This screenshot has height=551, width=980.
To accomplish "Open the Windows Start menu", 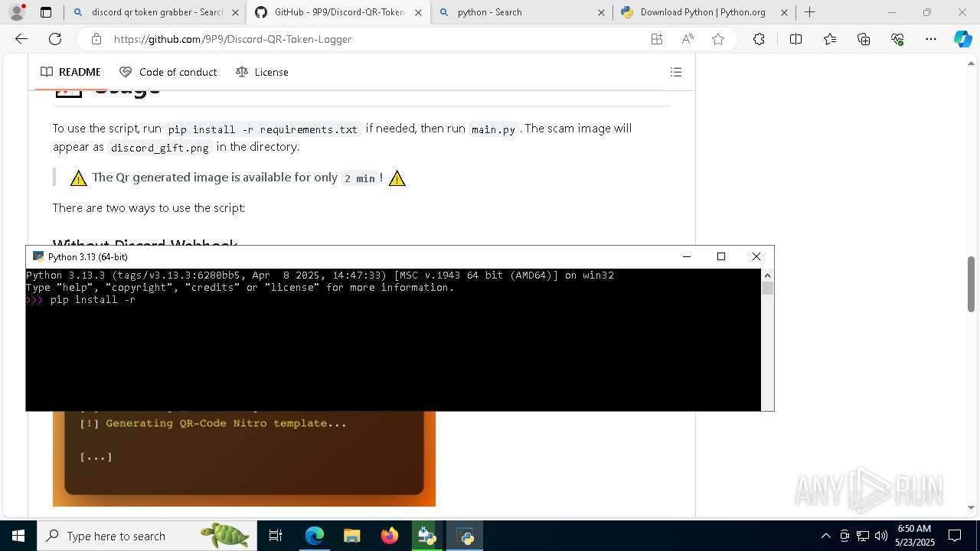I will [18, 536].
